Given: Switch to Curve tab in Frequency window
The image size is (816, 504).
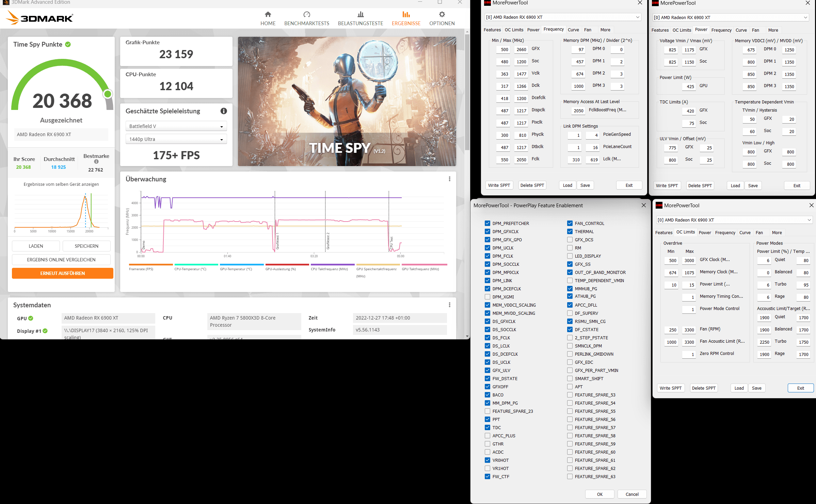Looking at the screenshot, I should click(573, 30).
